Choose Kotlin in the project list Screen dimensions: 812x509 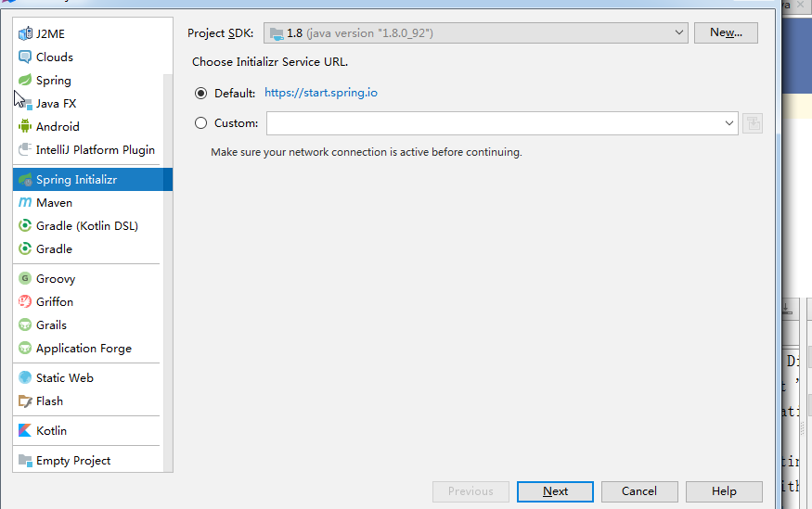tap(51, 430)
